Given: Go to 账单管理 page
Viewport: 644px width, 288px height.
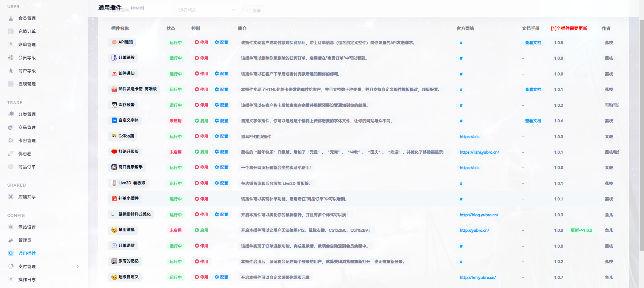Looking at the screenshot, I should coord(27,44).
